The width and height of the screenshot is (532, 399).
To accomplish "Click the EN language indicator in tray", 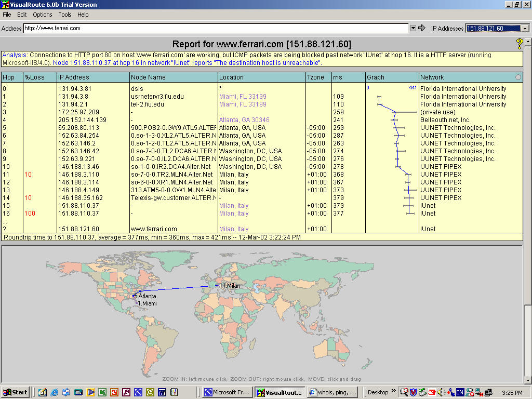I will 460,392.
